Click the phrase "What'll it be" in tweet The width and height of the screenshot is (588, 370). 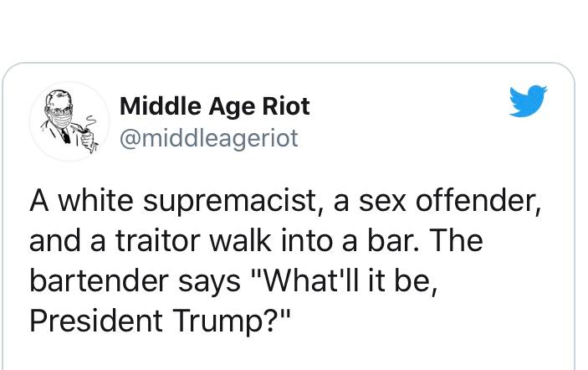tap(342, 280)
